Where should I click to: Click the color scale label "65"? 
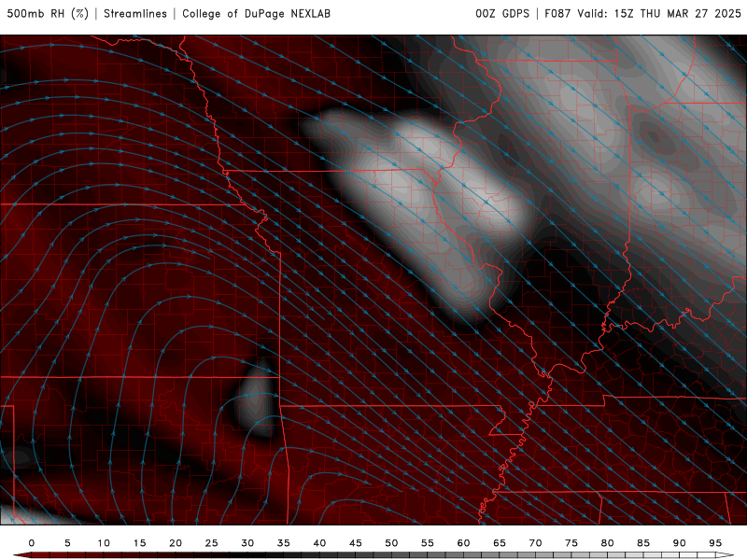click(x=500, y=543)
